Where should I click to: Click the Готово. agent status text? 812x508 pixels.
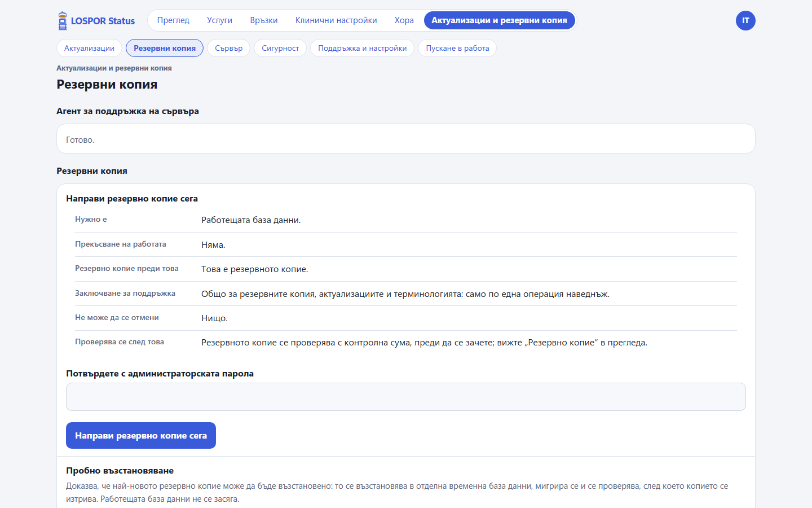(x=80, y=140)
